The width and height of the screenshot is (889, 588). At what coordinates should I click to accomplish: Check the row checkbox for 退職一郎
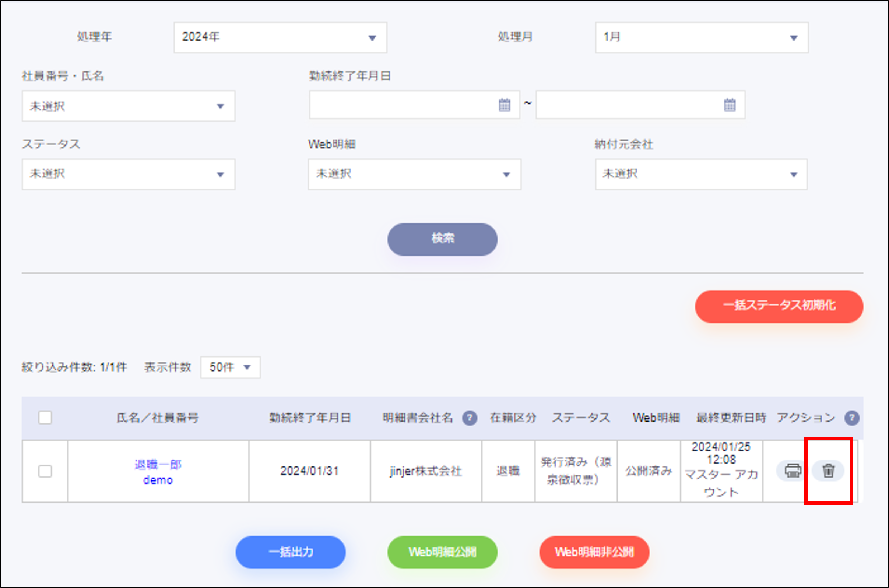point(45,471)
